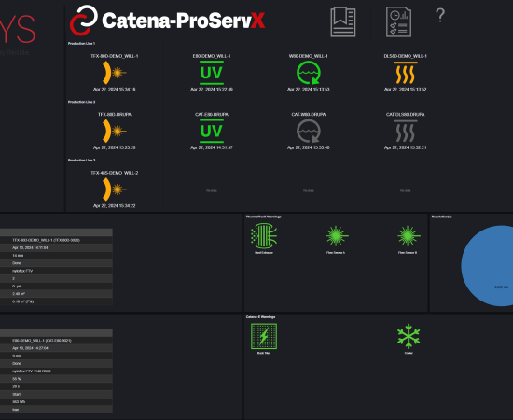This screenshot has height=420, width=513.
Task: Click the DLS80-DEMO_WILL-1 device name label
Action: pos(405,56)
